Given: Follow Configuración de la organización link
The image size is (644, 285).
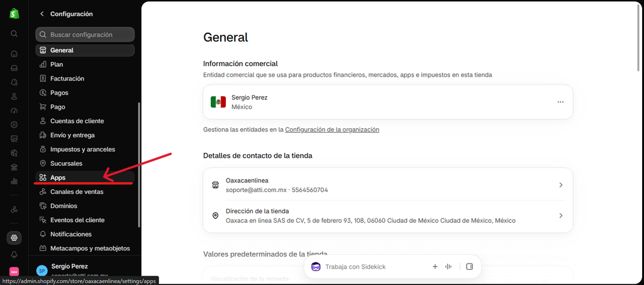Looking at the screenshot, I should coord(332,130).
